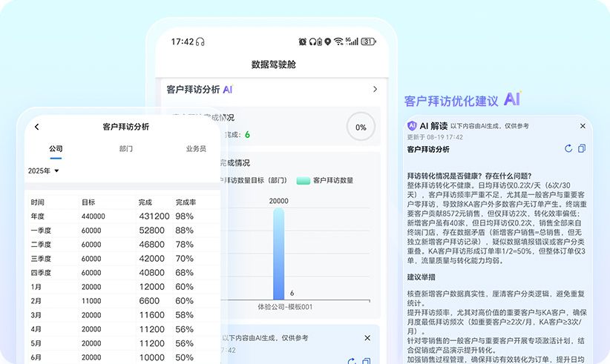
Task: Click the 11000 target cell
Action: (x=91, y=301)
